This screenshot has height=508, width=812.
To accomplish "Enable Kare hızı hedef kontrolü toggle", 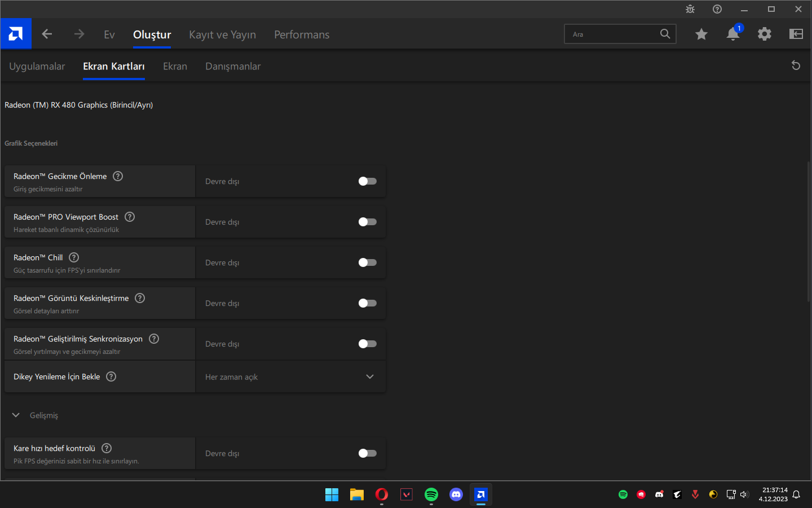I will [368, 453].
